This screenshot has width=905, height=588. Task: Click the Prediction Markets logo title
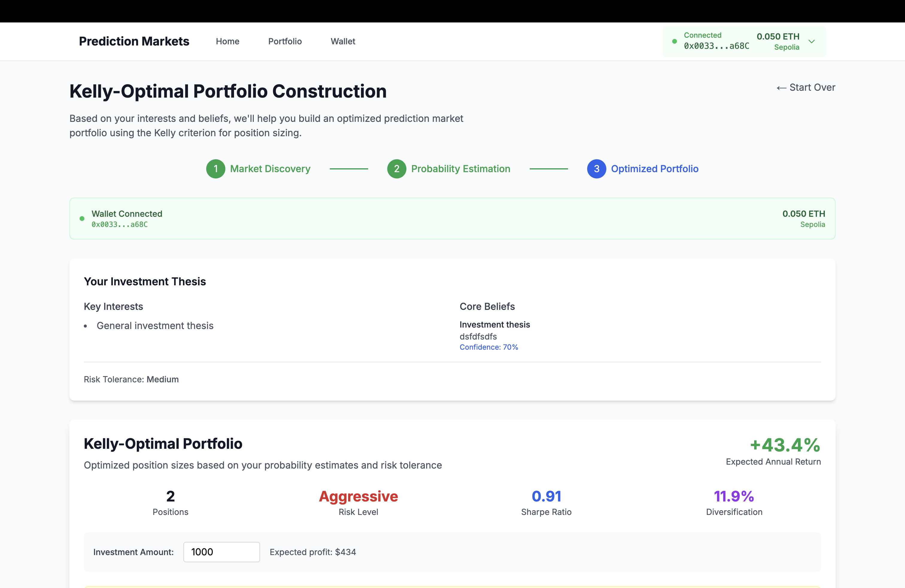tap(134, 41)
